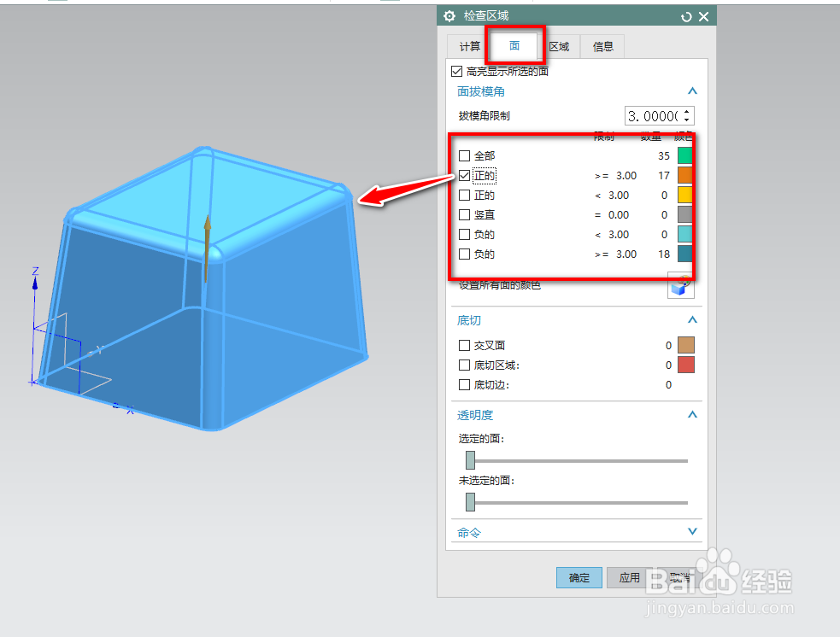Switch to the 区域 tab
Viewport: 840px width, 637px height.
tap(559, 47)
